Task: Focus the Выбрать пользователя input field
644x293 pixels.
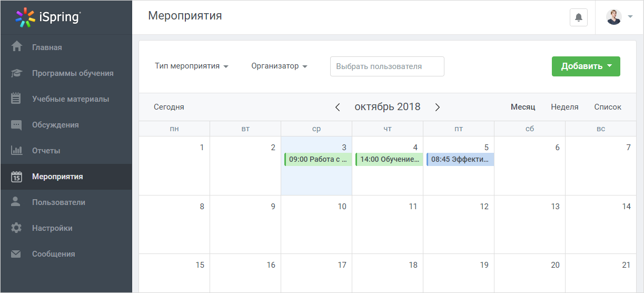Action: [x=387, y=66]
